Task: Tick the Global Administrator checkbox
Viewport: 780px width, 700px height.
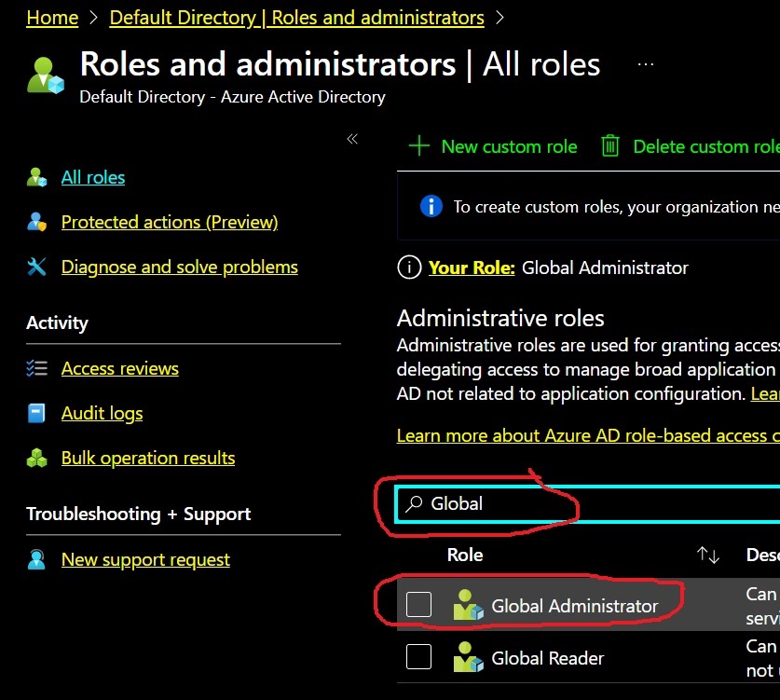Action: [418, 605]
